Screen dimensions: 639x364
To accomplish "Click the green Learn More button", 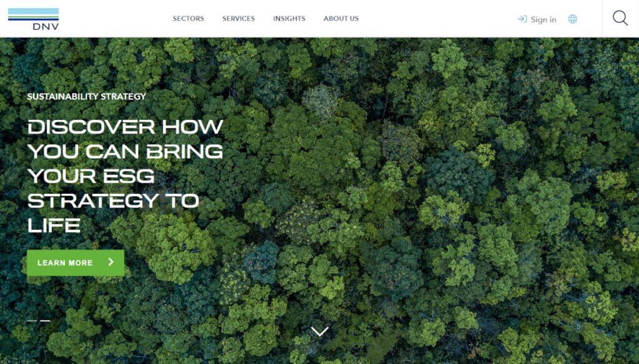I will [x=76, y=262].
